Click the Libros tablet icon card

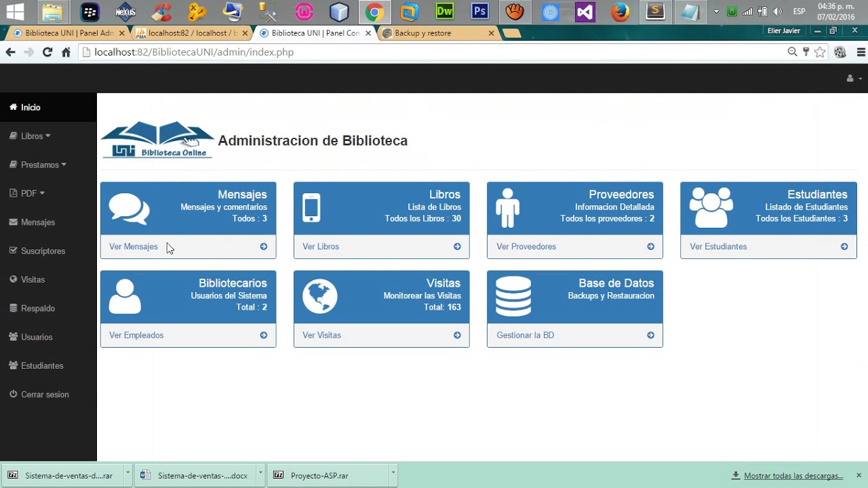[x=311, y=208]
